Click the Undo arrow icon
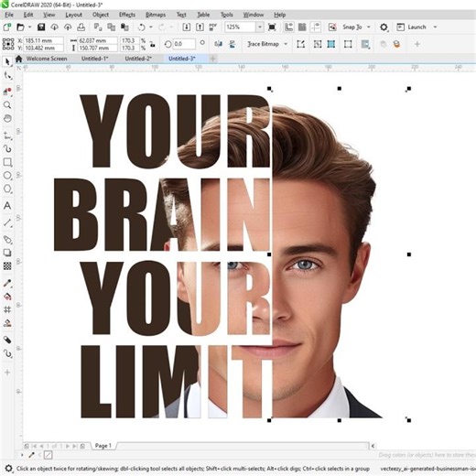This screenshot has height=476, width=476. click(x=141, y=27)
